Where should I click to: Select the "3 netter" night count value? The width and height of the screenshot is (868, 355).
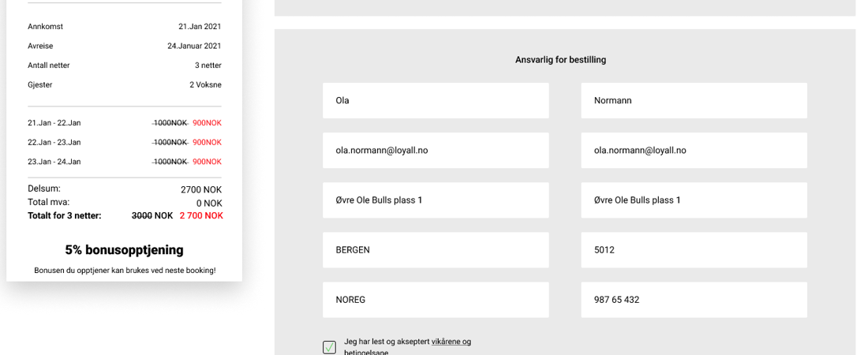pyautogui.click(x=208, y=65)
